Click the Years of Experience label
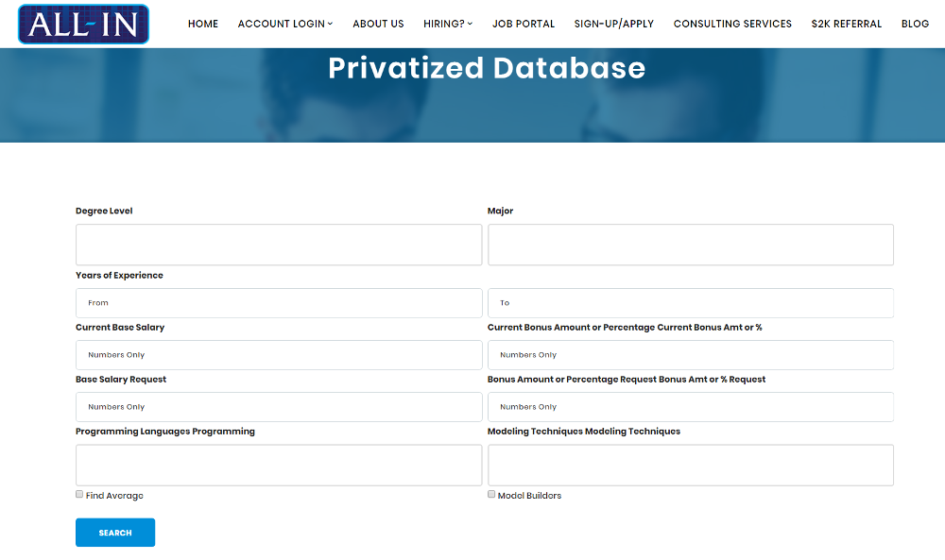945x560 pixels. (x=119, y=275)
